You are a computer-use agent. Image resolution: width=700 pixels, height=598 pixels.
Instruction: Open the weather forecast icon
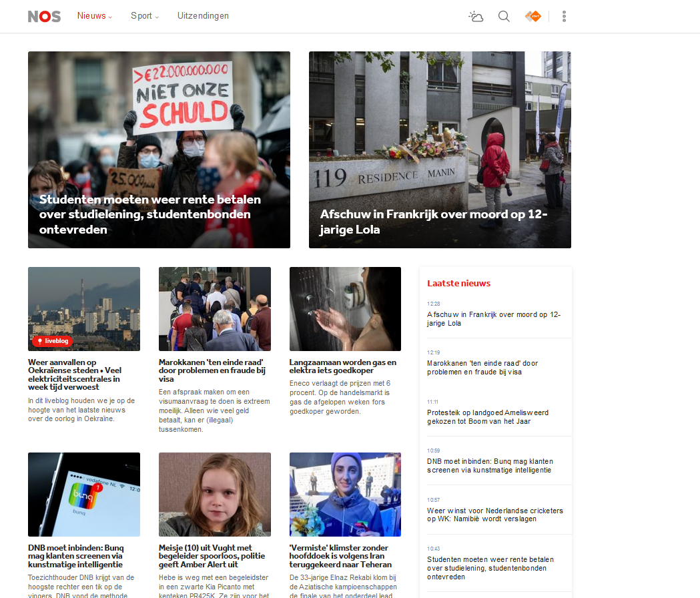point(476,17)
